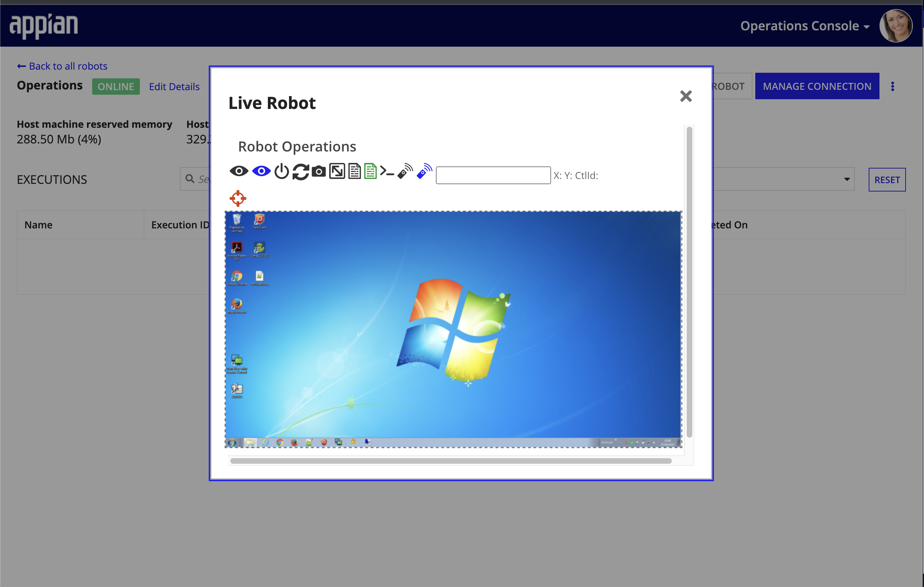Screen dimensions: 924x587
Task: Click the RESET filters button
Action: click(887, 180)
